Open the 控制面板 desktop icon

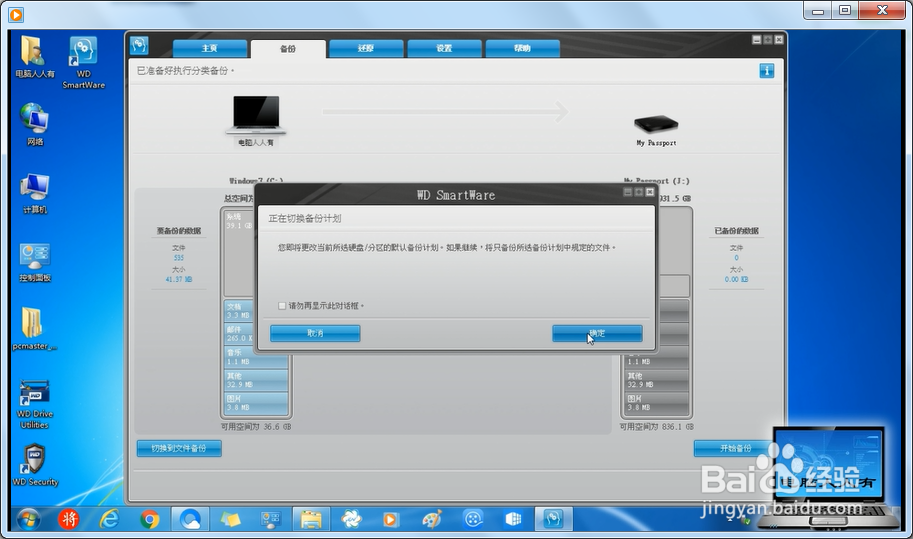tap(34, 262)
